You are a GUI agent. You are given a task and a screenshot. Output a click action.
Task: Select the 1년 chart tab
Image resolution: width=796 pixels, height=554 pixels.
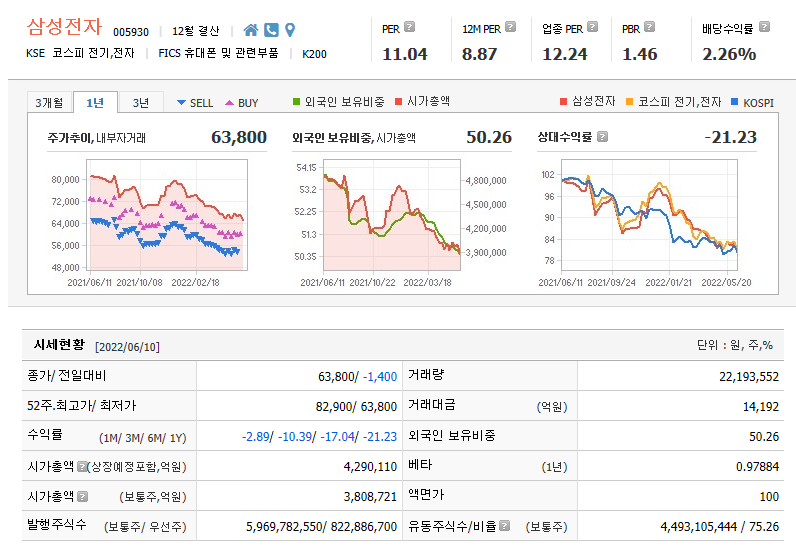(95, 103)
